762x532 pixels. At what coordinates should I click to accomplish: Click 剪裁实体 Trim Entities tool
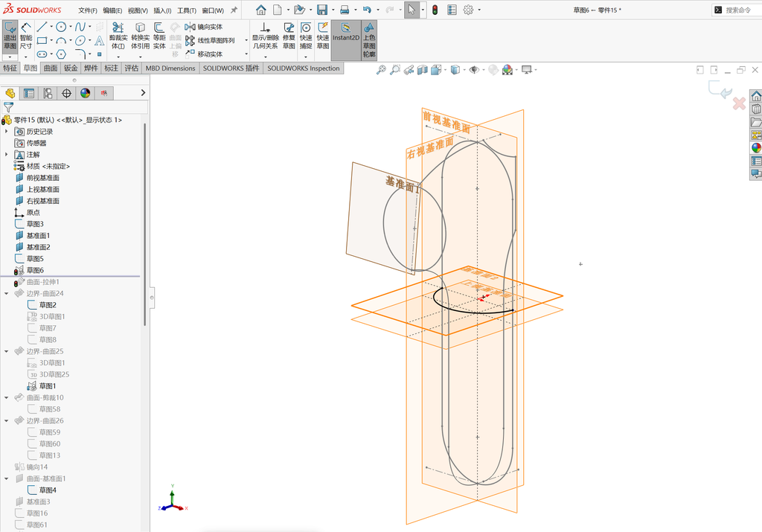coord(118,36)
